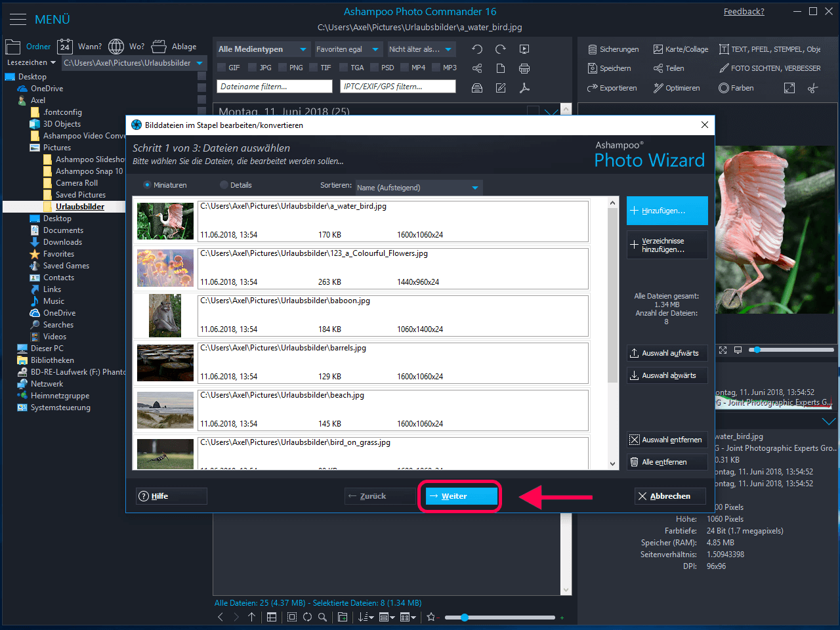The width and height of the screenshot is (840, 630).
Task: Select the Details radio button
Action: [x=224, y=185]
